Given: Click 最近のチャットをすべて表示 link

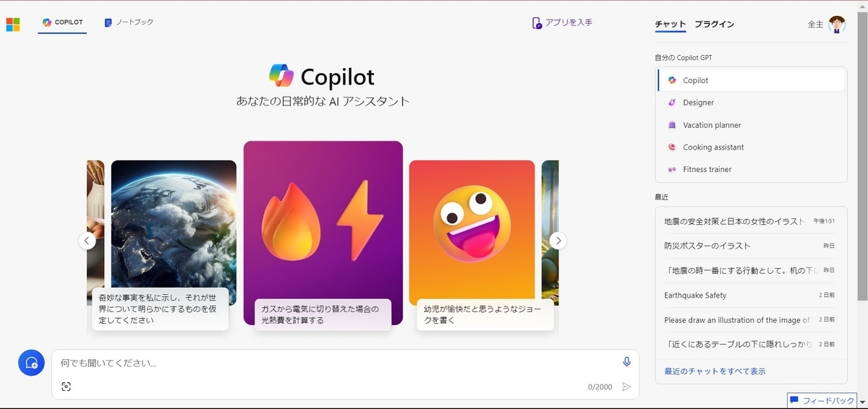Looking at the screenshot, I should pyautogui.click(x=715, y=371).
